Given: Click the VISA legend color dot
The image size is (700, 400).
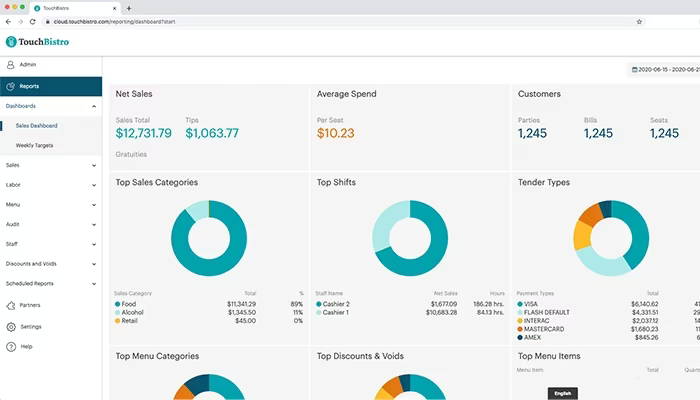Looking at the screenshot, I should (520, 304).
